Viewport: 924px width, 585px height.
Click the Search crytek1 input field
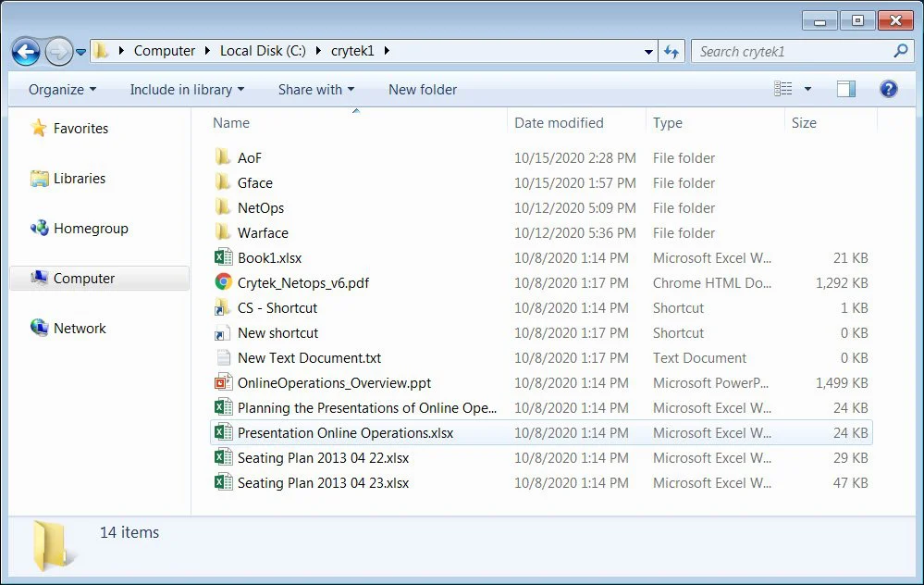[x=793, y=52]
